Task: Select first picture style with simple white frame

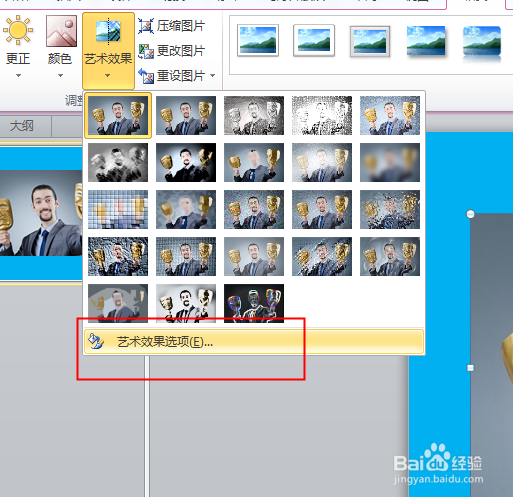Action: point(258,40)
